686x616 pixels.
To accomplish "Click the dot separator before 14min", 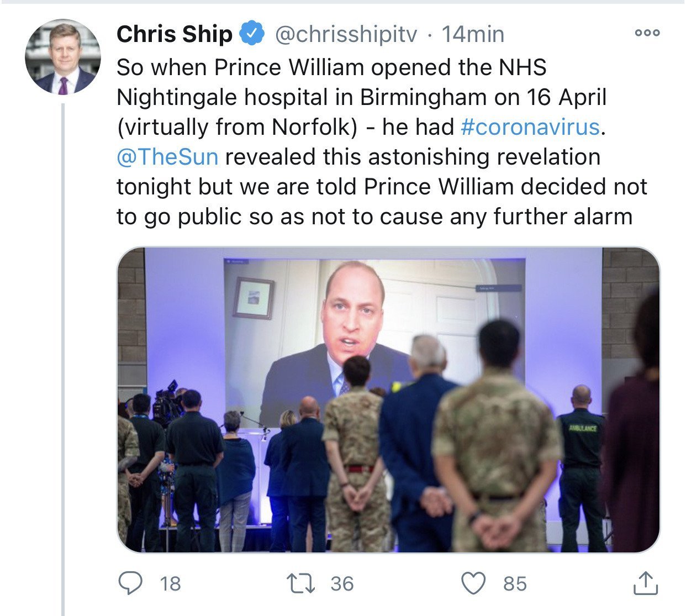I will pos(429,35).
